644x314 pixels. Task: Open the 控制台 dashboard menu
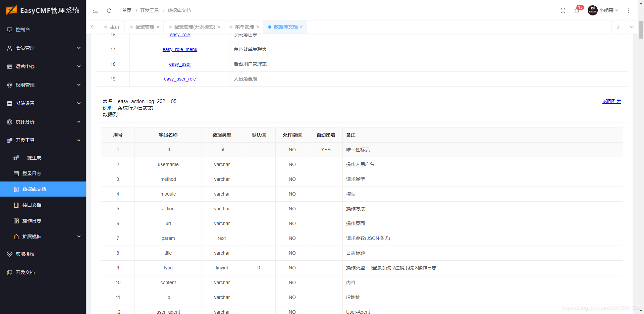click(x=43, y=30)
